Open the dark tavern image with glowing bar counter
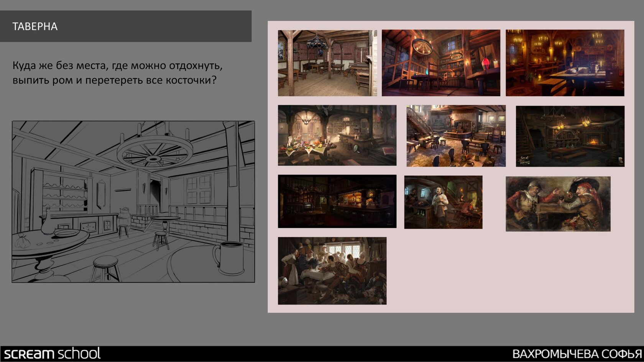Image resolution: width=644 pixels, height=362 pixels. click(337, 201)
